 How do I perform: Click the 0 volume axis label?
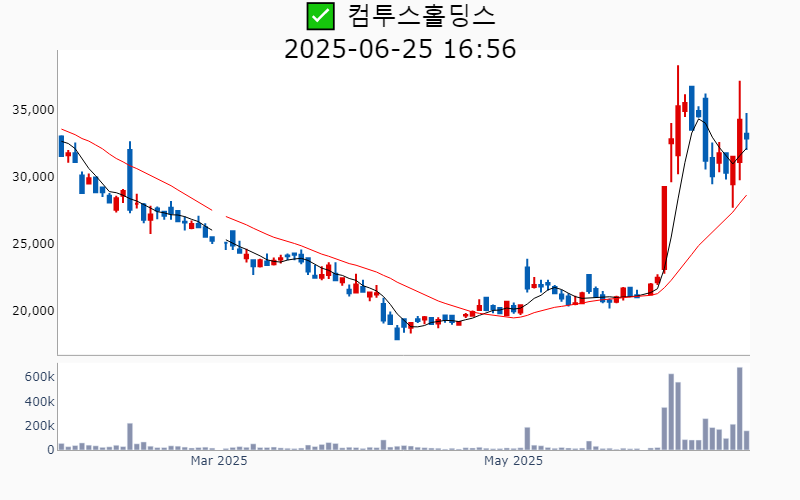tap(51, 450)
